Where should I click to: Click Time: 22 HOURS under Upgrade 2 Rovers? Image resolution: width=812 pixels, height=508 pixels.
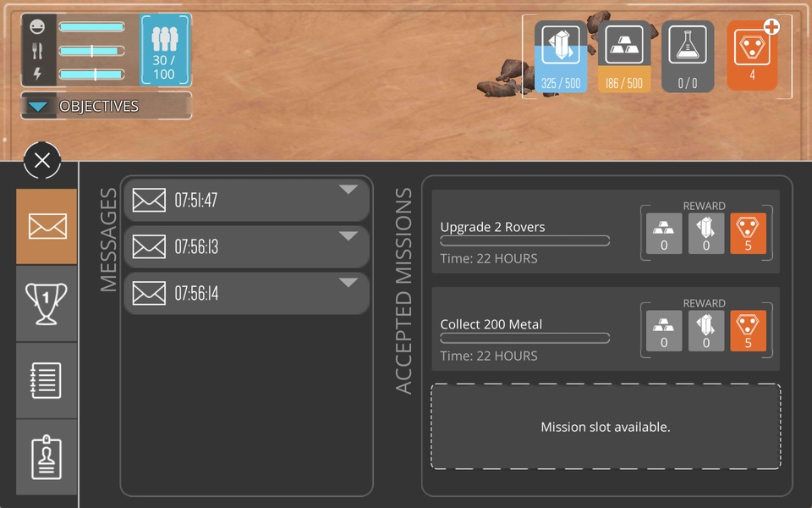tap(489, 259)
